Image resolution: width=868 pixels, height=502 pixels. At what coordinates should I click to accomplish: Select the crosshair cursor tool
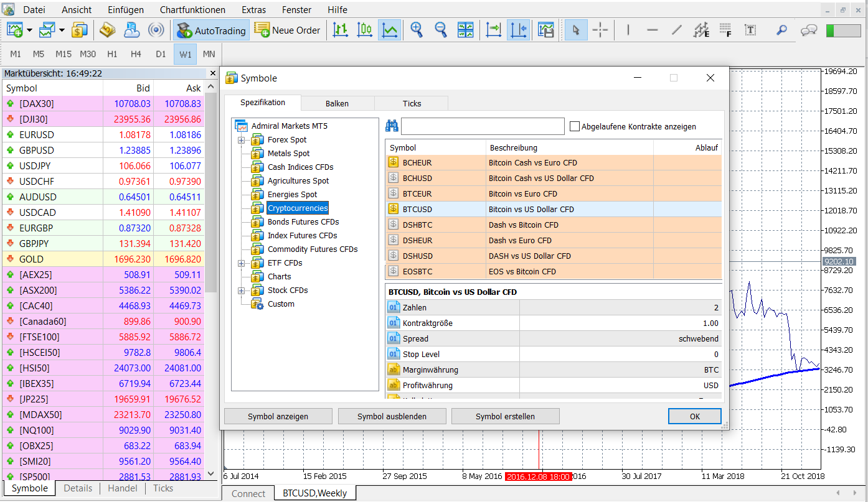(600, 30)
